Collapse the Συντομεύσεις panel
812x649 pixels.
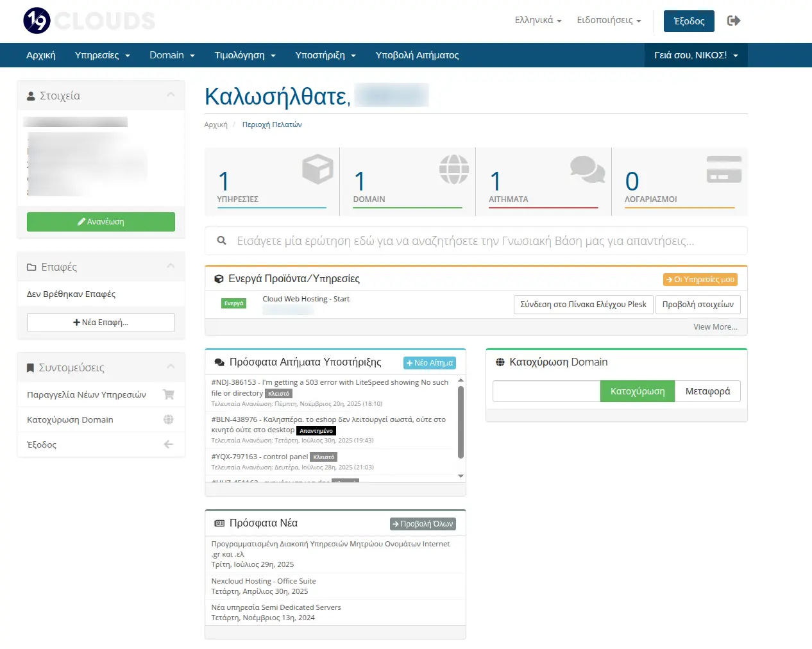click(x=171, y=367)
